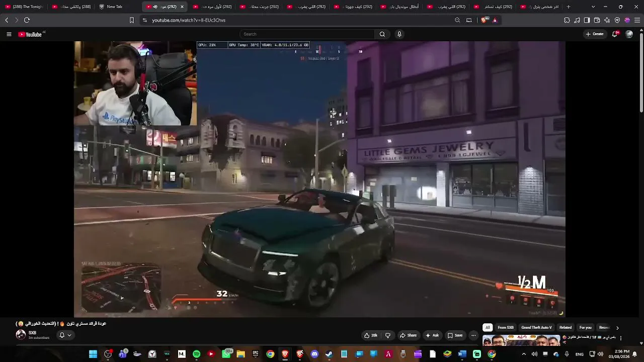The width and height of the screenshot is (644, 362).
Task: Toggle system volume speaker in tray
Action: (600, 354)
